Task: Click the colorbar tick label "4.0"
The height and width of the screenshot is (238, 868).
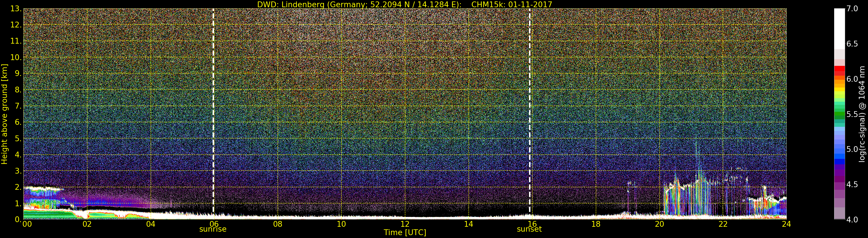Action: 852,220
